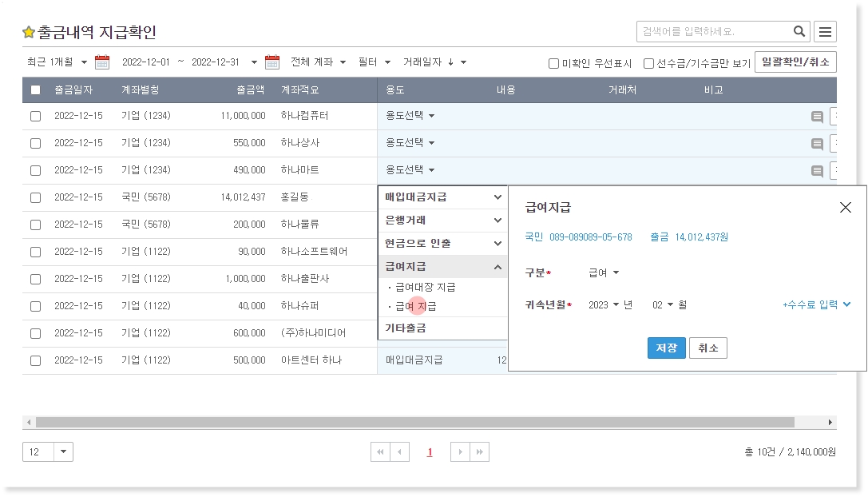Open the 구분 급여 dropdown
The width and height of the screenshot is (868, 497).
(x=604, y=273)
